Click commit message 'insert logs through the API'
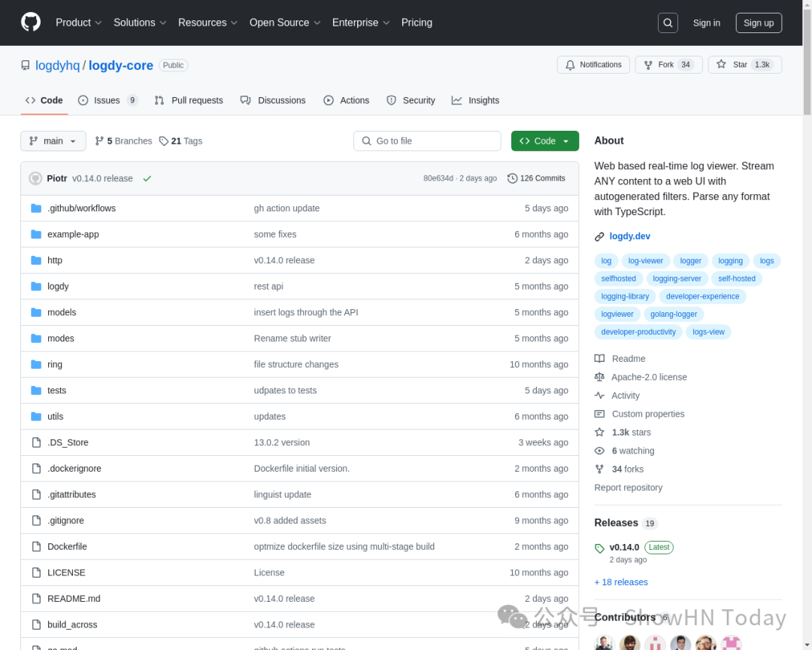Image resolution: width=812 pixels, height=650 pixels. click(x=306, y=312)
